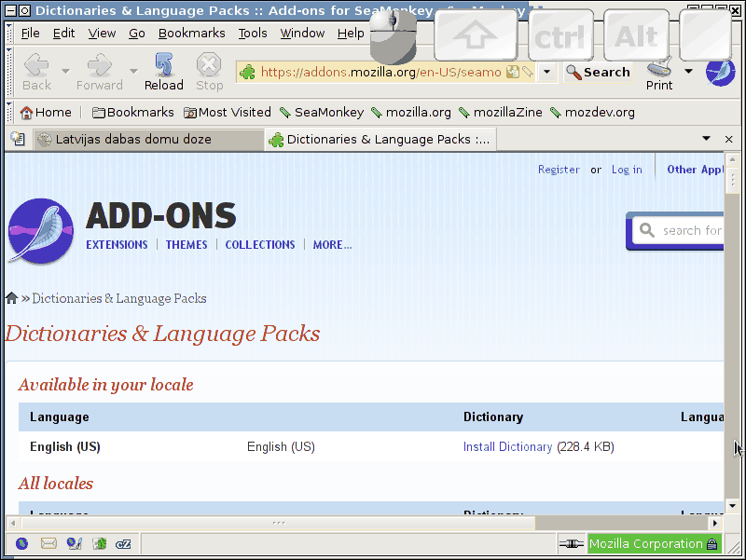This screenshot has width=746, height=560.
Task: Collapse the personal toolbar using its grippy
Action: tap(9, 112)
